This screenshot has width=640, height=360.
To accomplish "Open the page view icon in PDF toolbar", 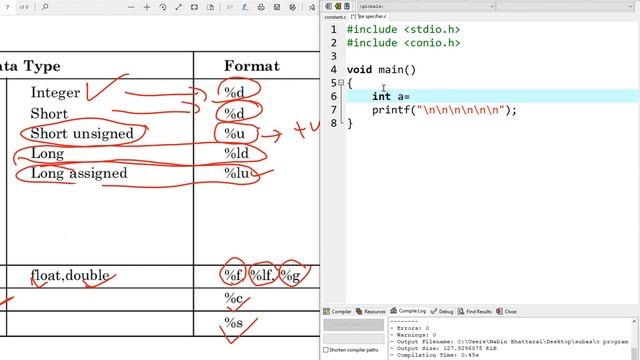I will click(x=210, y=7).
